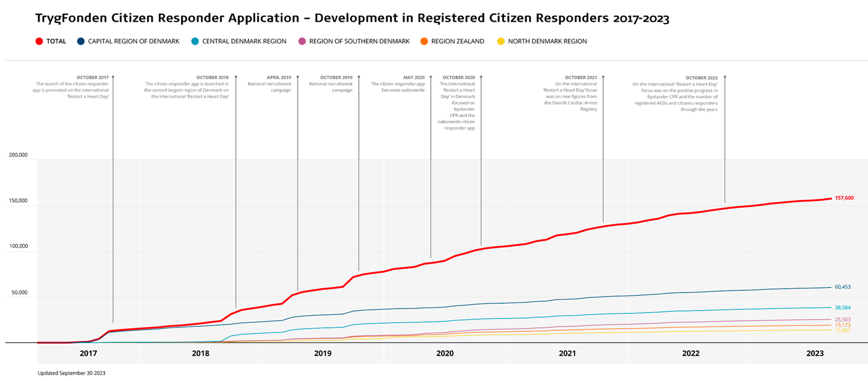Select the TOTAL legend label
This screenshot has width=868, height=381.
coord(56,42)
